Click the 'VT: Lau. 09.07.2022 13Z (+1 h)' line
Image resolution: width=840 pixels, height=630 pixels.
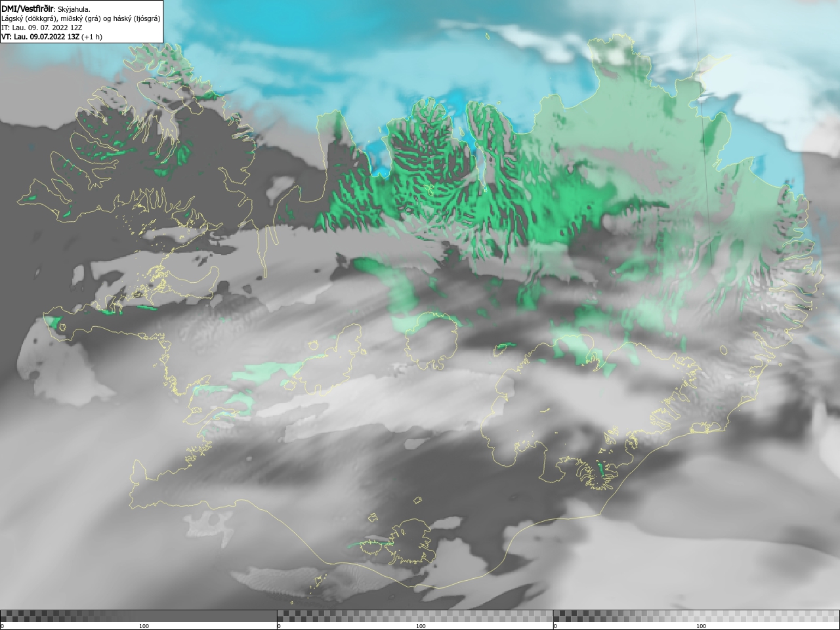tap(52, 37)
